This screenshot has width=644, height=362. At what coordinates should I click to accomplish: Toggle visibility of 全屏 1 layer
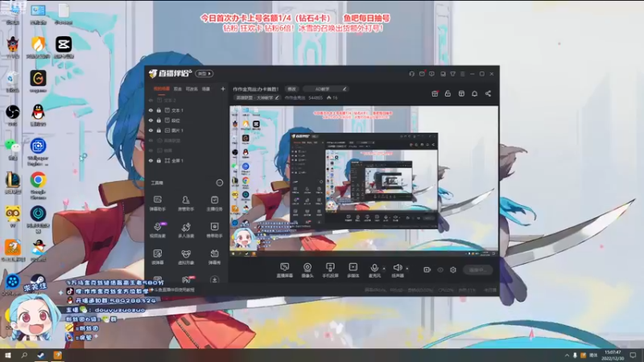(151, 160)
